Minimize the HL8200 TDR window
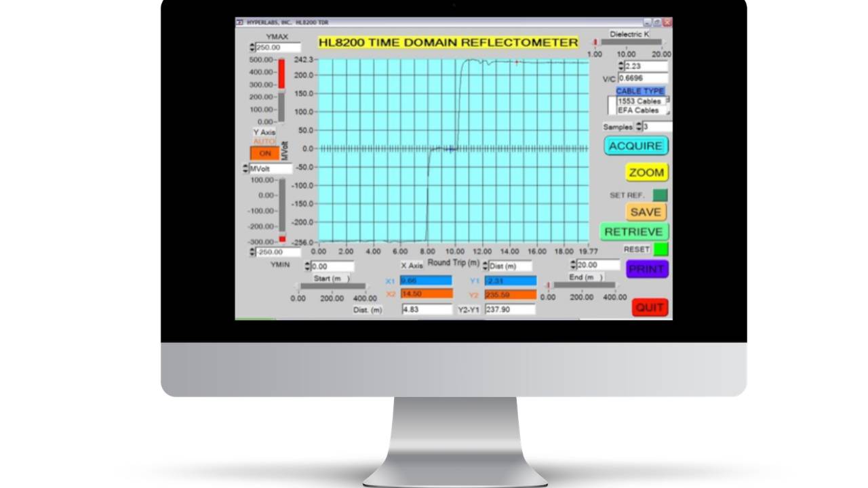Viewport: 868px width, 488px height. point(648,22)
